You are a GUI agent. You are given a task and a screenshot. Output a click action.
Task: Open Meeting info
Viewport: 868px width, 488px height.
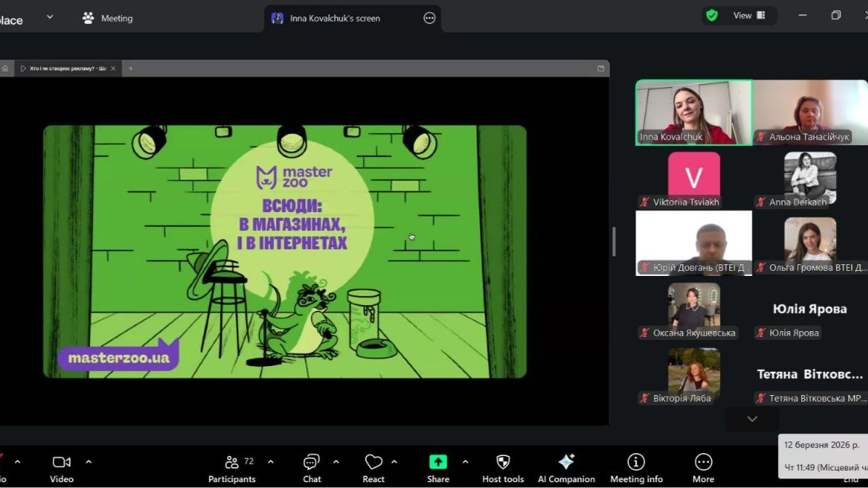point(636,463)
